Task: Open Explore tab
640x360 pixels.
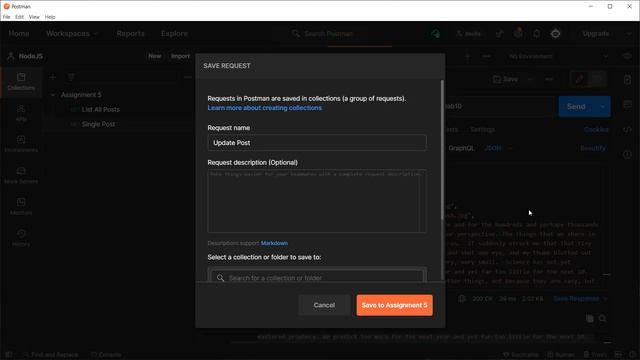Action: pyautogui.click(x=174, y=33)
